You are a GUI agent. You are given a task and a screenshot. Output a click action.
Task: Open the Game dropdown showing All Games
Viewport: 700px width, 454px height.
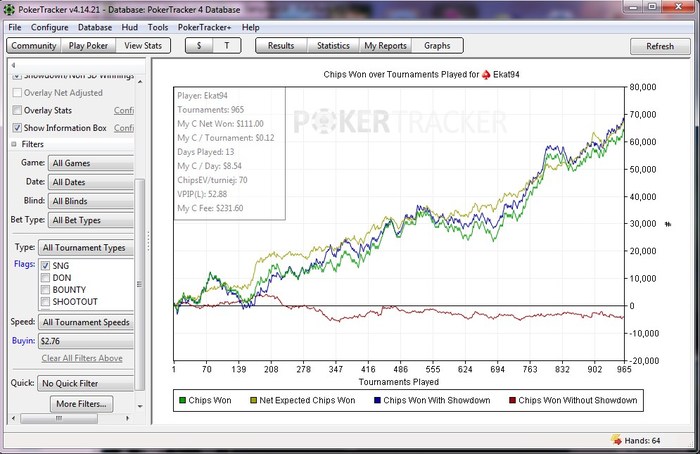[x=91, y=163]
